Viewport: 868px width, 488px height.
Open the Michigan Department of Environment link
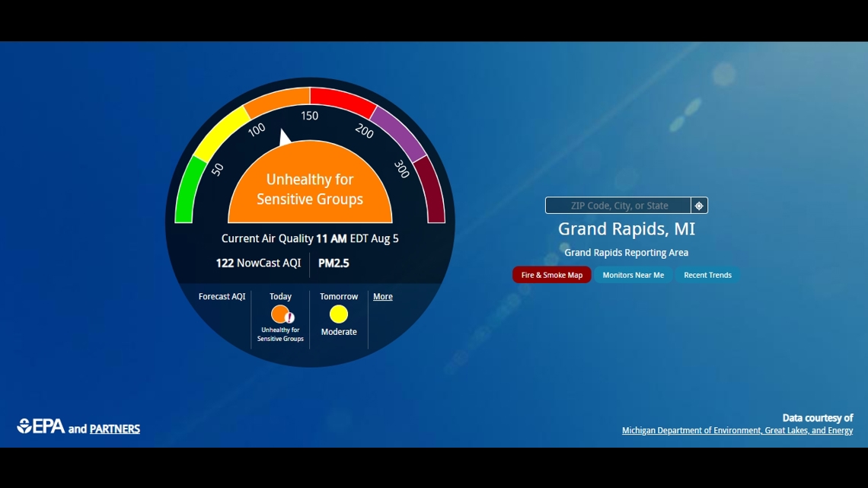pos(737,430)
